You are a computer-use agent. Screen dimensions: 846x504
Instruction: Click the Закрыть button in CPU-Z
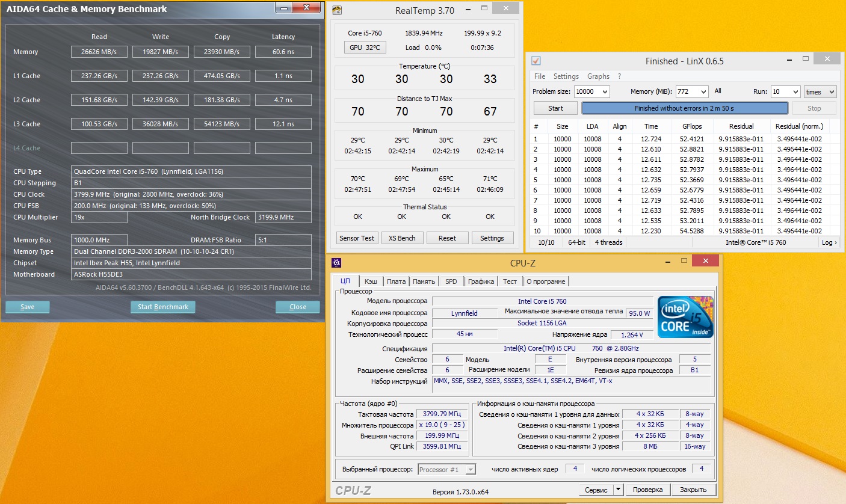click(x=694, y=490)
